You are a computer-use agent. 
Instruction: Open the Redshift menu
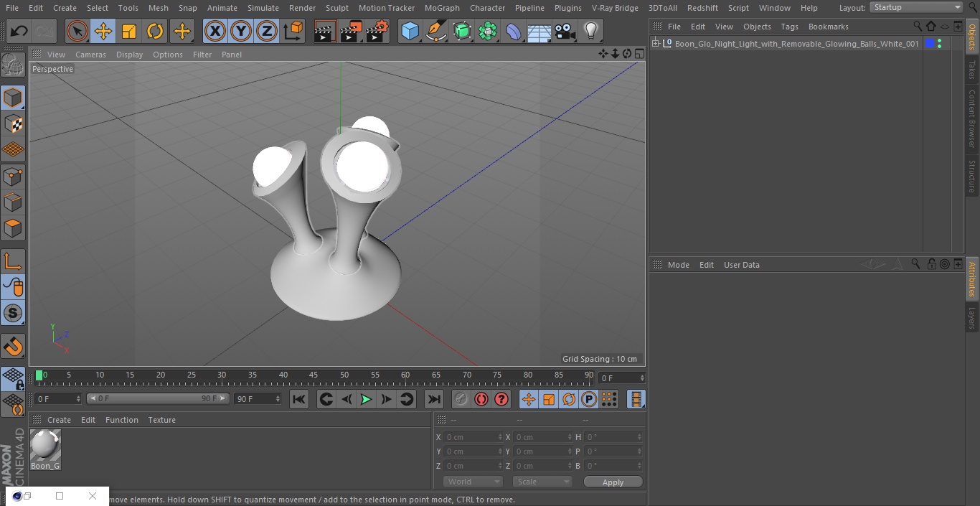point(702,8)
